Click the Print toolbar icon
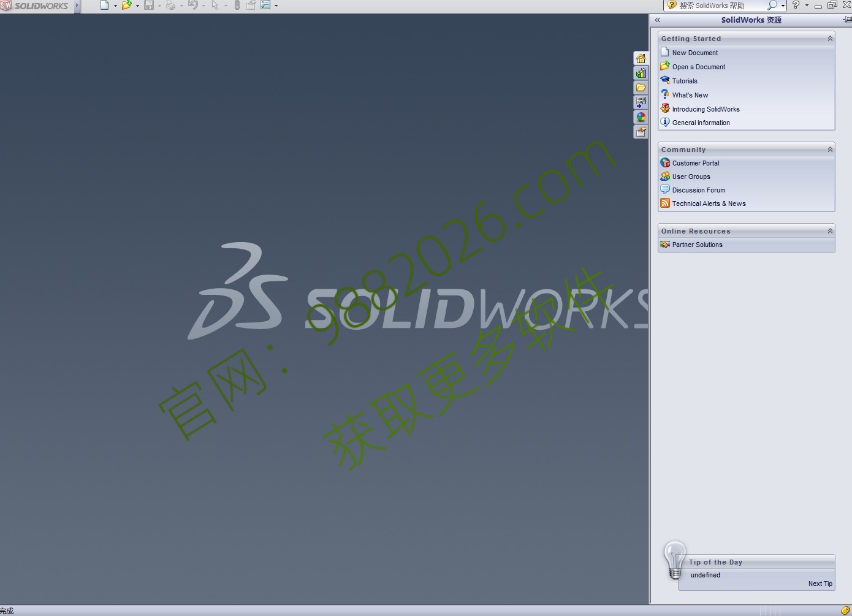The height and width of the screenshot is (616, 852). (x=171, y=6)
